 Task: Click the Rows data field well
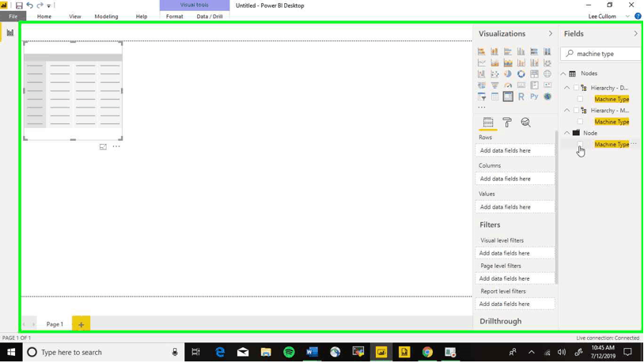516,151
